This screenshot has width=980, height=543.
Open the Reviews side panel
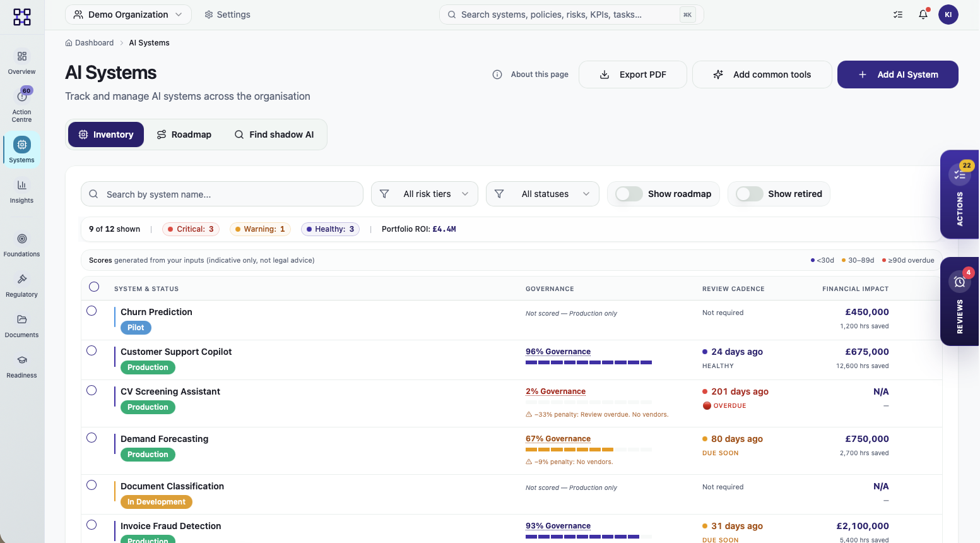point(960,302)
